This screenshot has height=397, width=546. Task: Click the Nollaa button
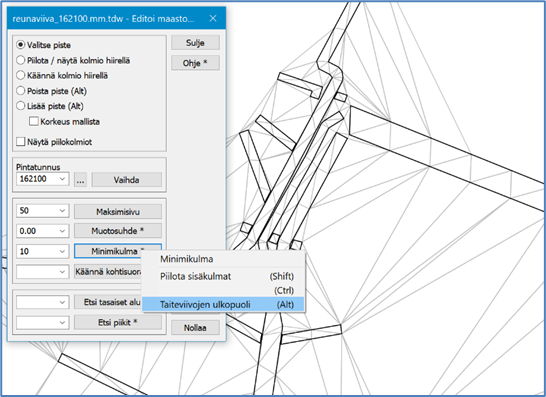click(x=195, y=327)
